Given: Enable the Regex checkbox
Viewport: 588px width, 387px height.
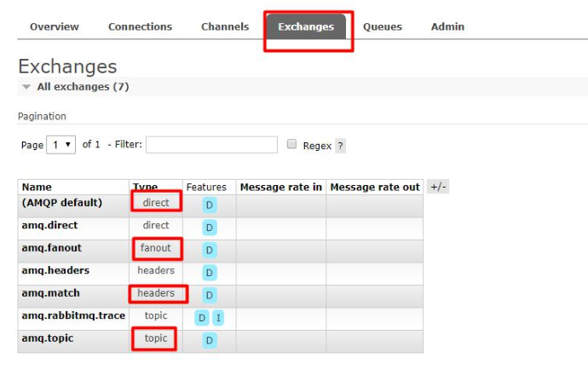Looking at the screenshot, I should [x=291, y=144].
